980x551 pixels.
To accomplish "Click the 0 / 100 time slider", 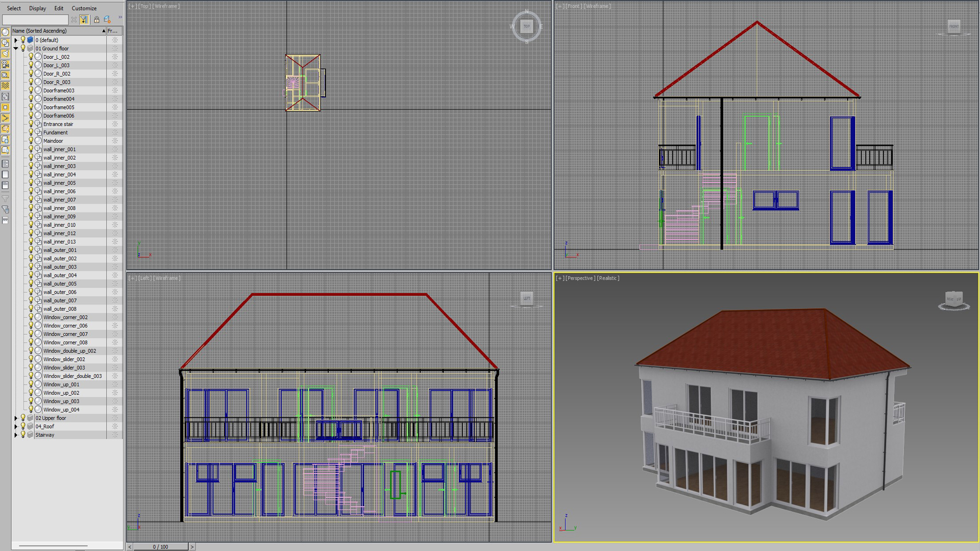I will 160,546.
